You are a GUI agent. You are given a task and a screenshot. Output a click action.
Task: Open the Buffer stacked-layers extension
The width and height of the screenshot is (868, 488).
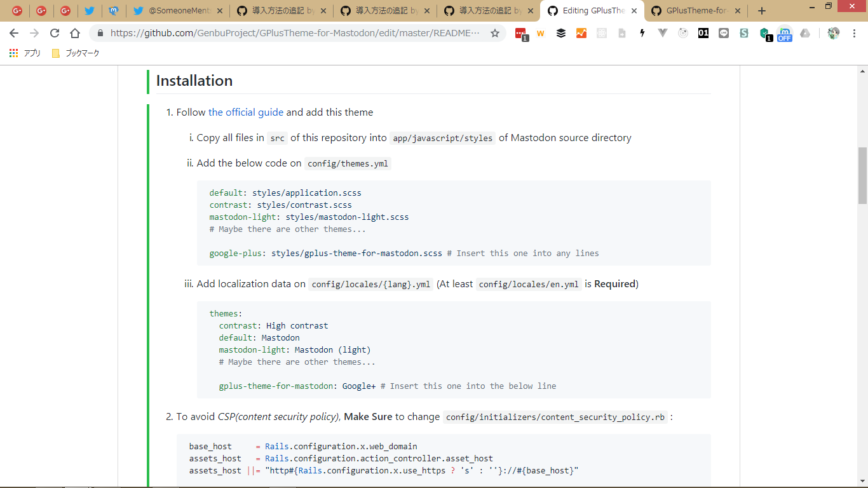point(561,34)
